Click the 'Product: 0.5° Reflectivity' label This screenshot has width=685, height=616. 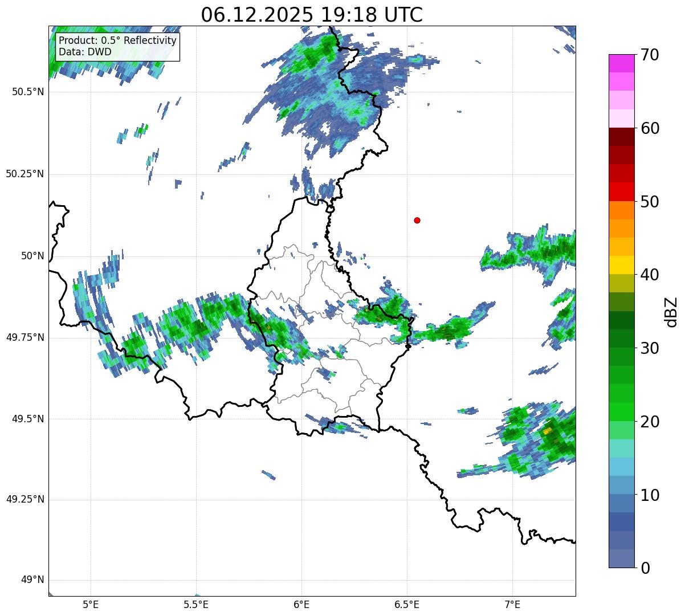click(117, 41)
